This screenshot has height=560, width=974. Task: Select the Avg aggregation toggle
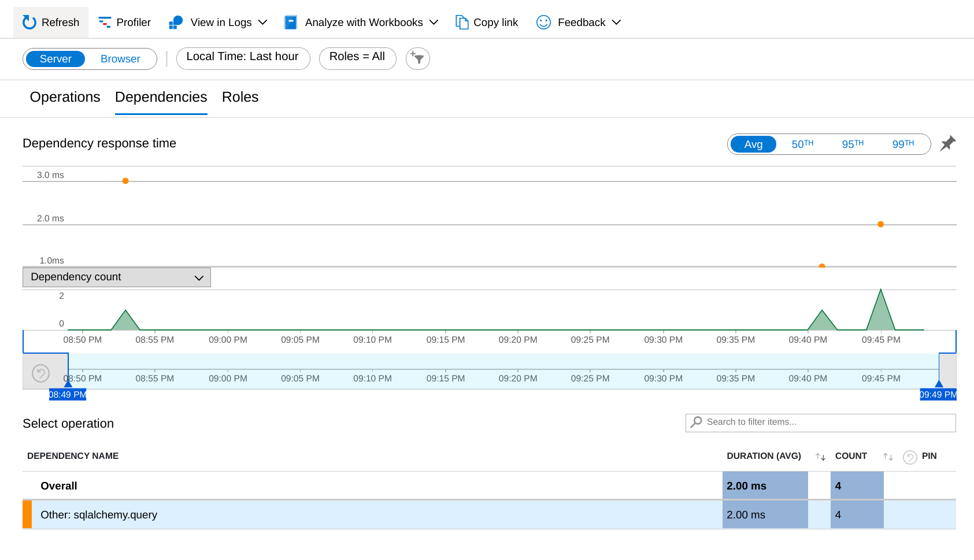[753, 144]
